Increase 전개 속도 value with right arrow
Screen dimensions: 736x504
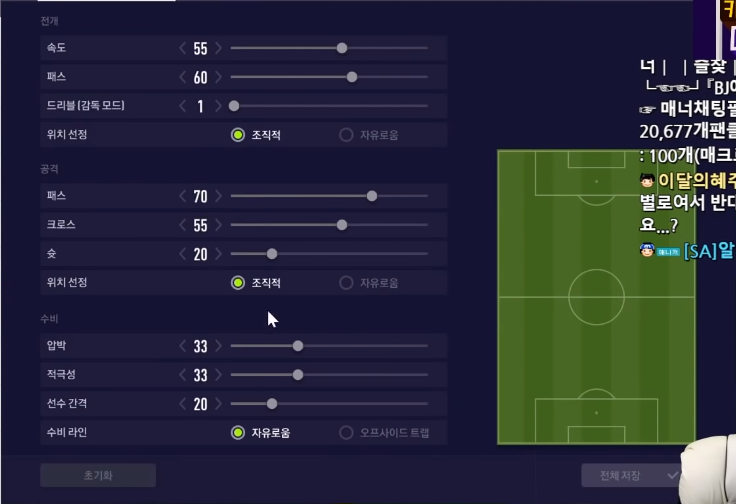coord(219,48)
